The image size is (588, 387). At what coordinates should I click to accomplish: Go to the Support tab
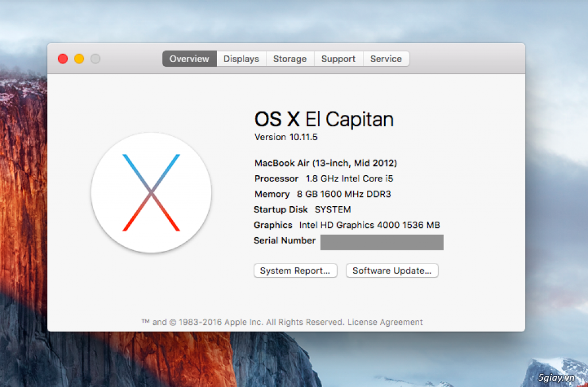coord(338,59)
